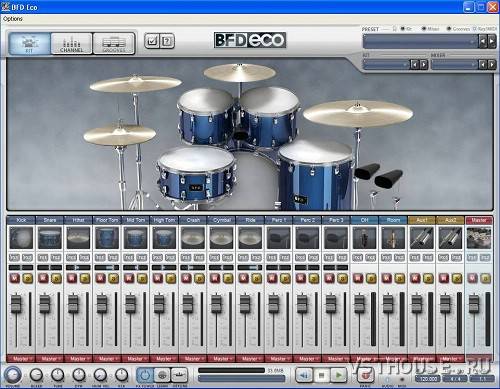Image resolution: width=500 pixels, height=389 pixels.
Task: Load the next Preset with arrow
Action: [x=492, y=42]
